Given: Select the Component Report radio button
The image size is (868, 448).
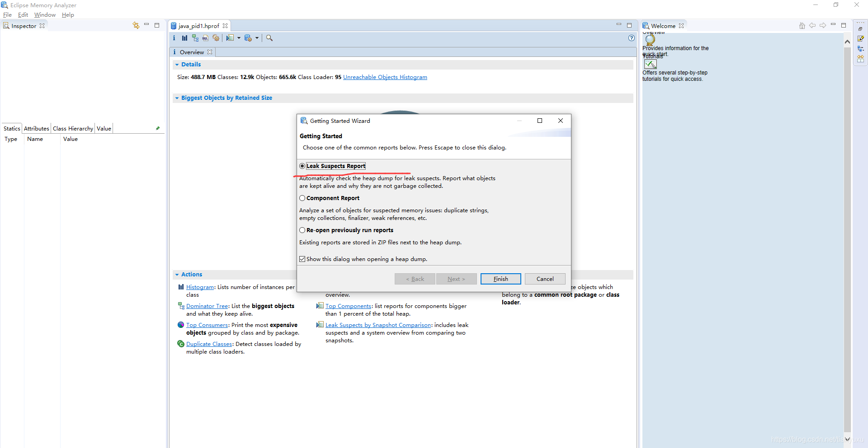Looking at the screenshot, I should [x=302, y=198].
